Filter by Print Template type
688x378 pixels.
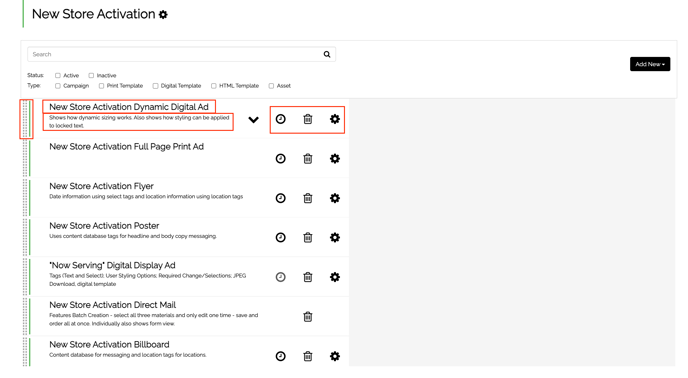pos(101,86)
